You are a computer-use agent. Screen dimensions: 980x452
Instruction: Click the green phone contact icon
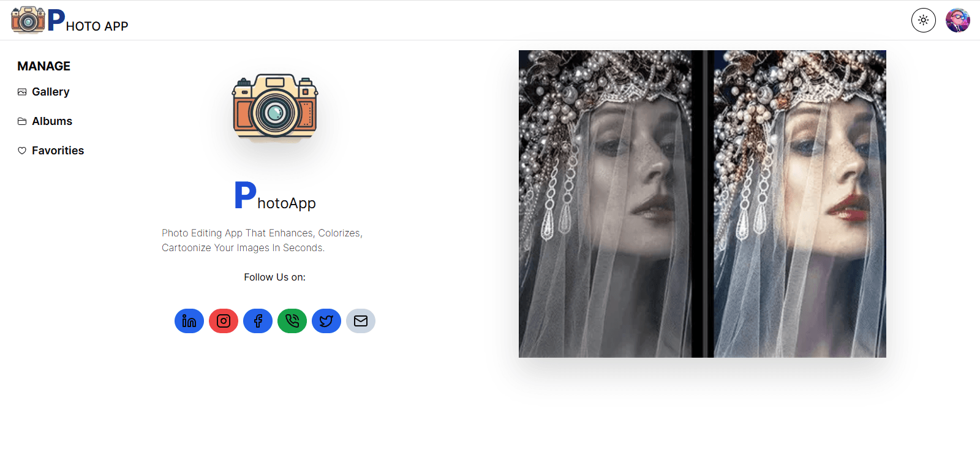pos(292,321)
